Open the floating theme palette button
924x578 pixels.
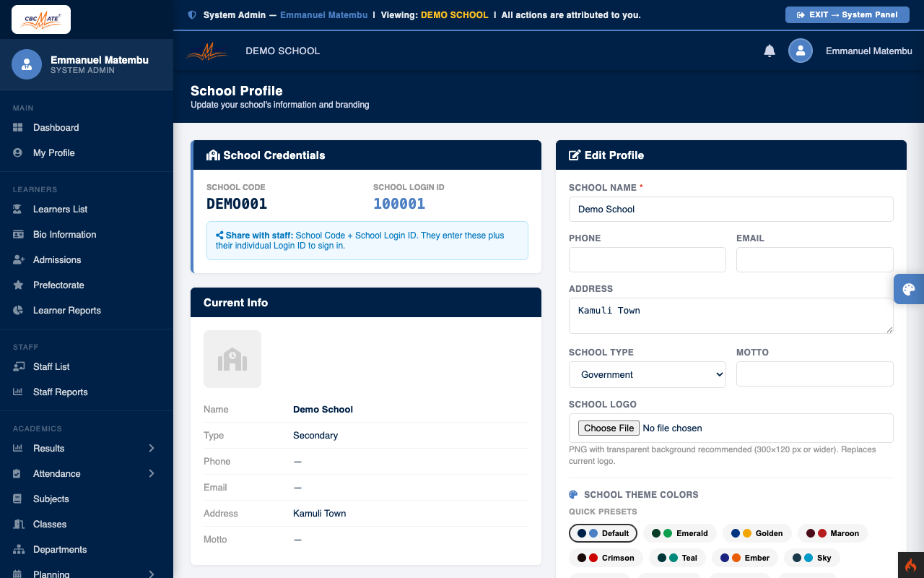(x=909, y=289)
